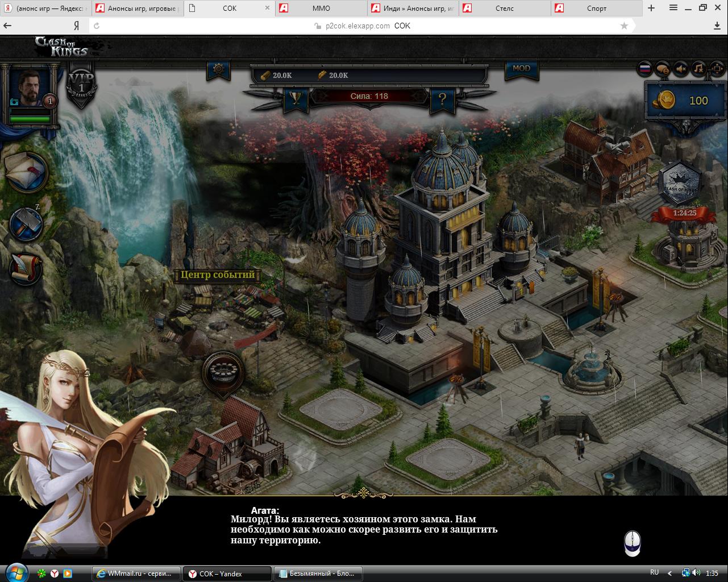Open the VIP 1 shield badge
Screen dimensions: 728x582
pos(82,85)
